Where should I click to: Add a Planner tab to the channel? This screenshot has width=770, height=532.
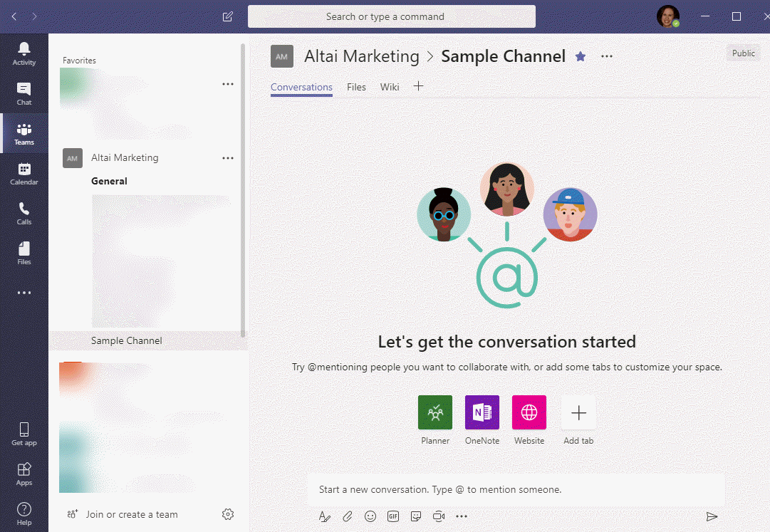pyautogui.click(x=435, y=412)
